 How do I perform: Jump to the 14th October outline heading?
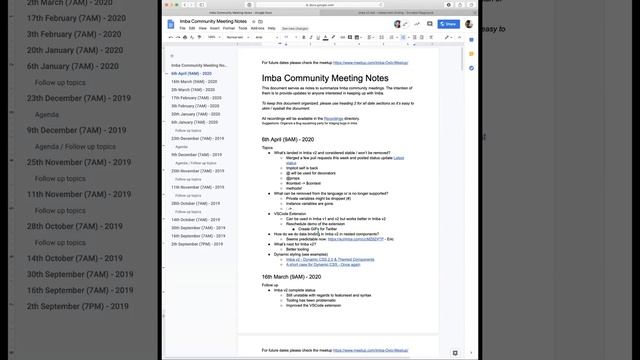tap(196, 220)
